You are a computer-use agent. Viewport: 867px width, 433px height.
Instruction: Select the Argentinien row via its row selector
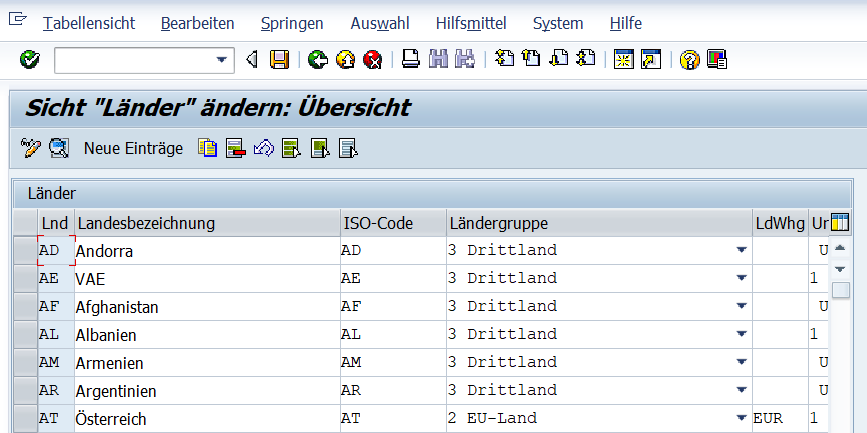[x=25, y=390]
